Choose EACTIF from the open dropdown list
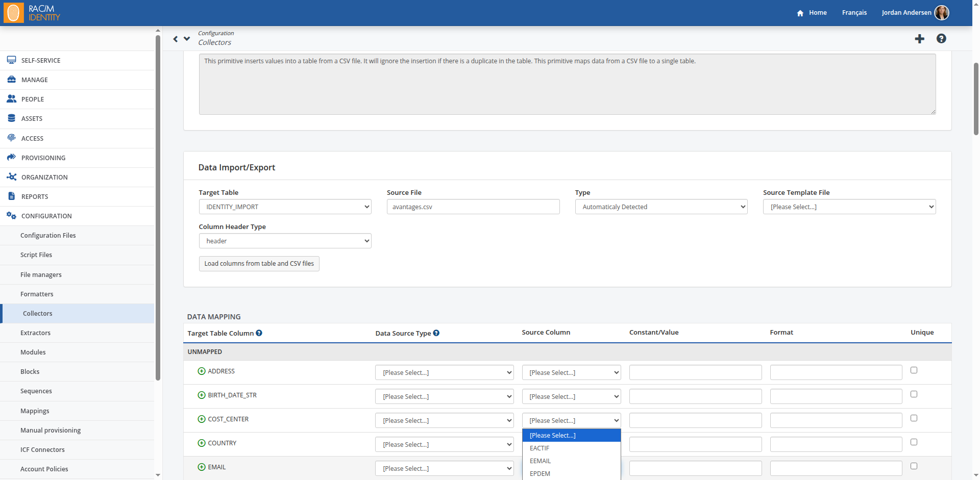This screenshot has width=980, height=480. (x=571, y=448)
